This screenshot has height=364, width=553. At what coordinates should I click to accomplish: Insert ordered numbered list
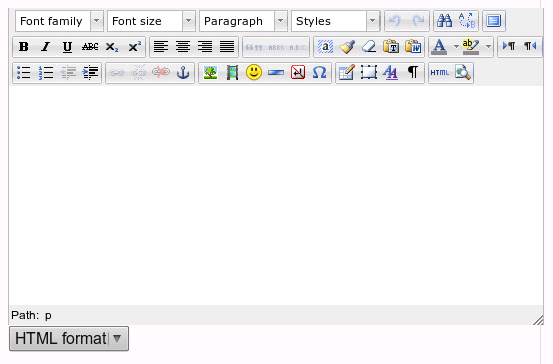click(45, 73)
